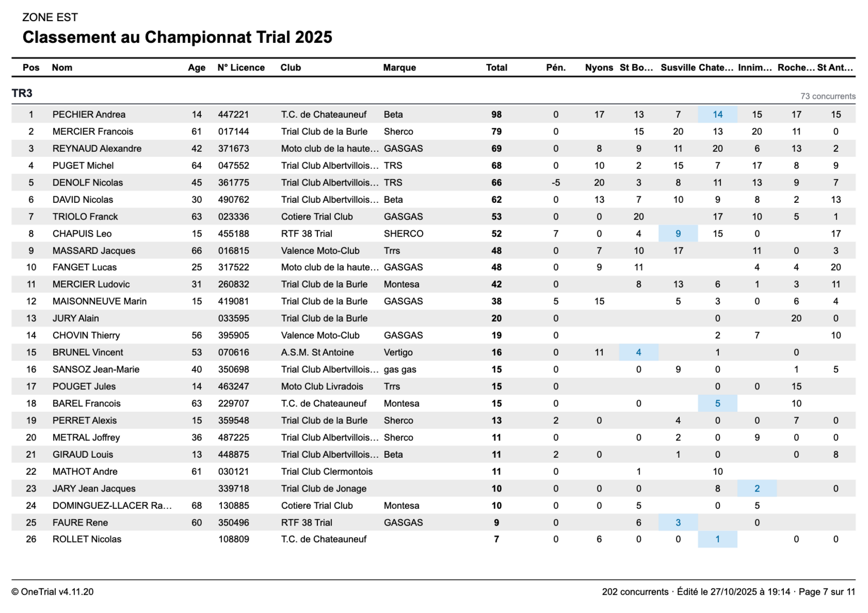The image size is (868, 613).
Task: Click the N° Licence column header
Action: (x=241, y=68)
